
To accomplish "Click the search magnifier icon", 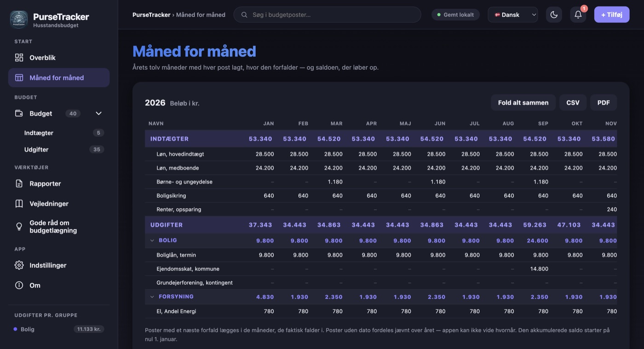I will [x=244, y=15].
